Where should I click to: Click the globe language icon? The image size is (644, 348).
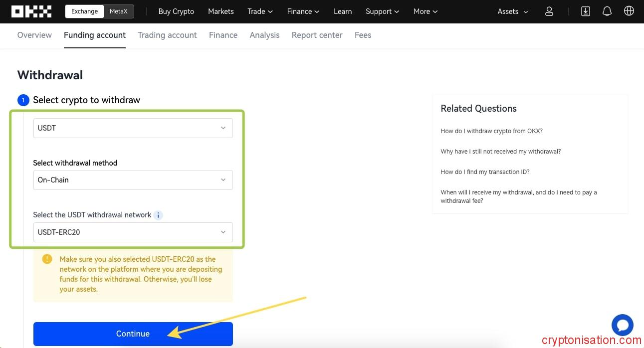click(629, 11)
